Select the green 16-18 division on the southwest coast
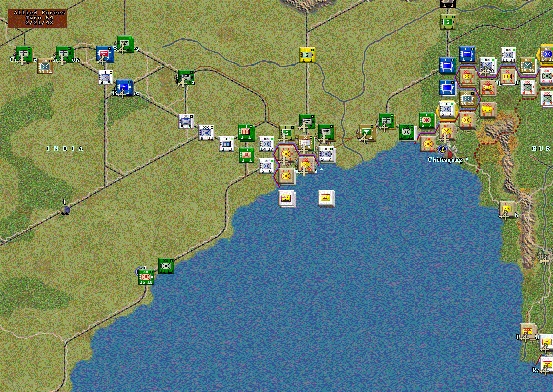This screenshot has height=392, width=553. (146, 277)
